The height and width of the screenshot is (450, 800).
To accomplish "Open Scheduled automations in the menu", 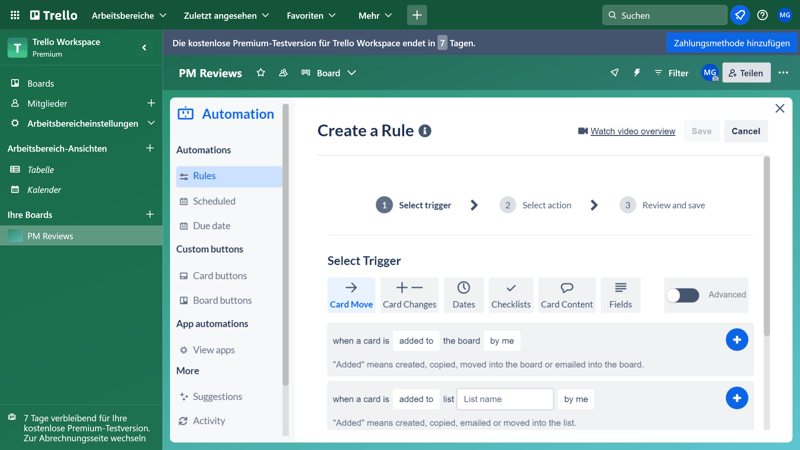I will click(214, 201).
